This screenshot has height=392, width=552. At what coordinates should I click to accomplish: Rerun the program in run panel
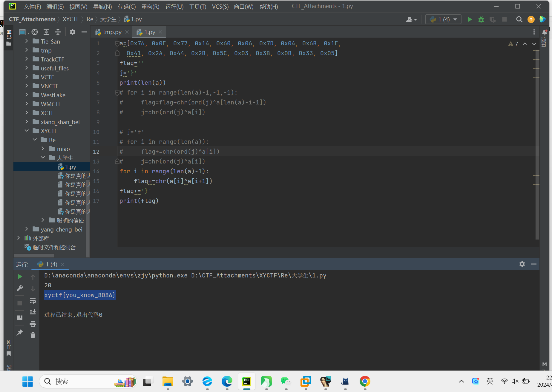[20, 277]
